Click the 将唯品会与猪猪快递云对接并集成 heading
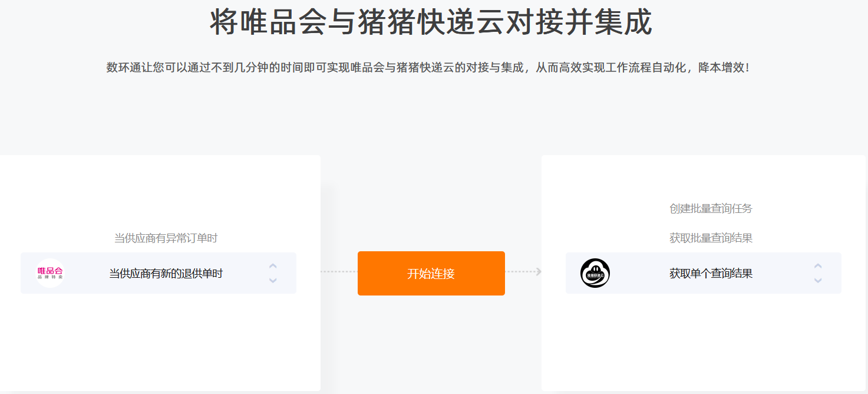 point(431,23)
